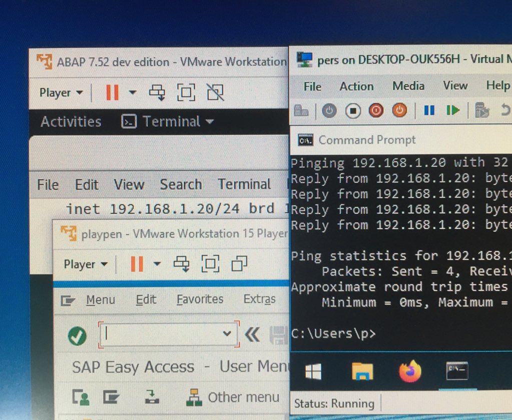Screen dimensions: 512x420
Task: Collapse SAP command field with double chevron
Action: [x=252, y=334]
